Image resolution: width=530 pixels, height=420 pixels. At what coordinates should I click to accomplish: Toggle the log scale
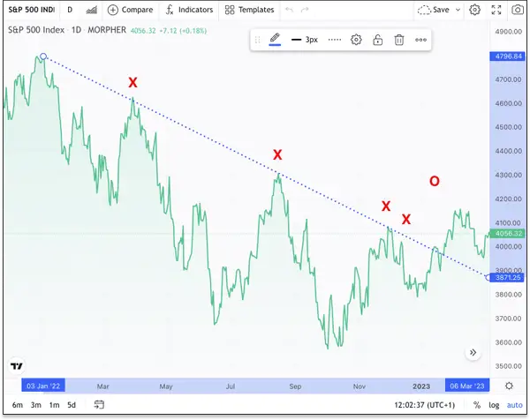(x=494, y=405)
